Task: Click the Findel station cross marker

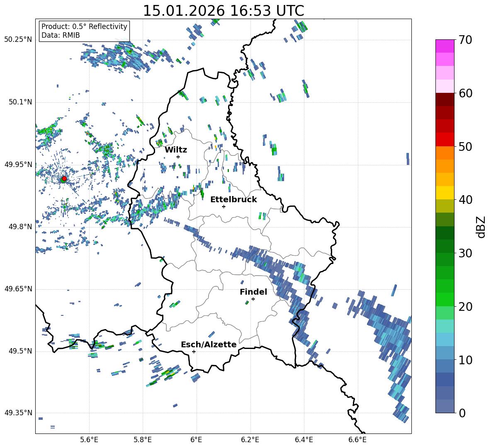Action: coord(253,299)
